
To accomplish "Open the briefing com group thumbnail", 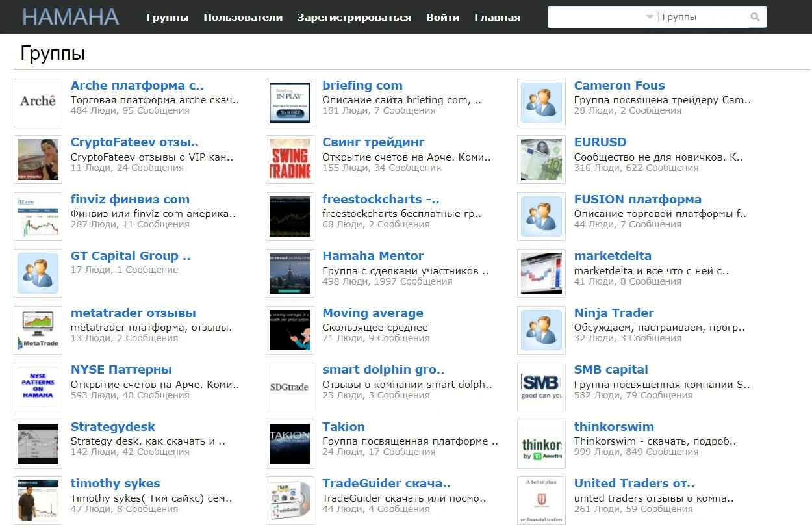I will point(290,103).
